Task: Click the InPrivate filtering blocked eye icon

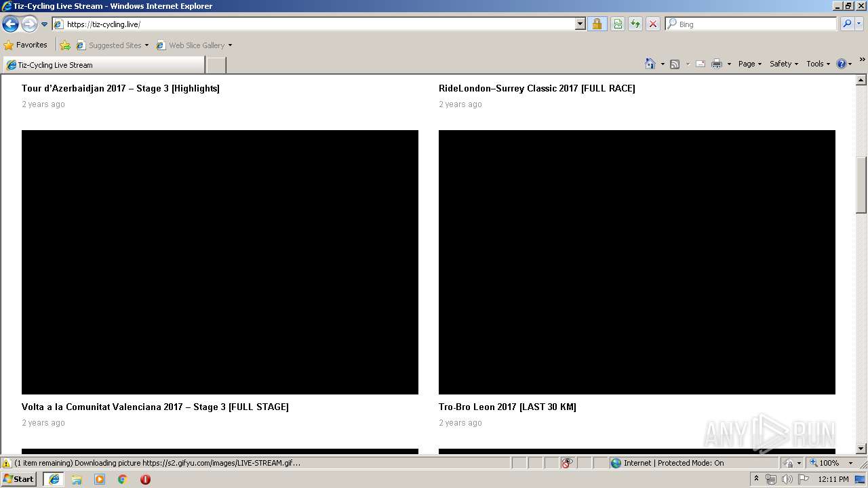Action: (x=567, y=463)
